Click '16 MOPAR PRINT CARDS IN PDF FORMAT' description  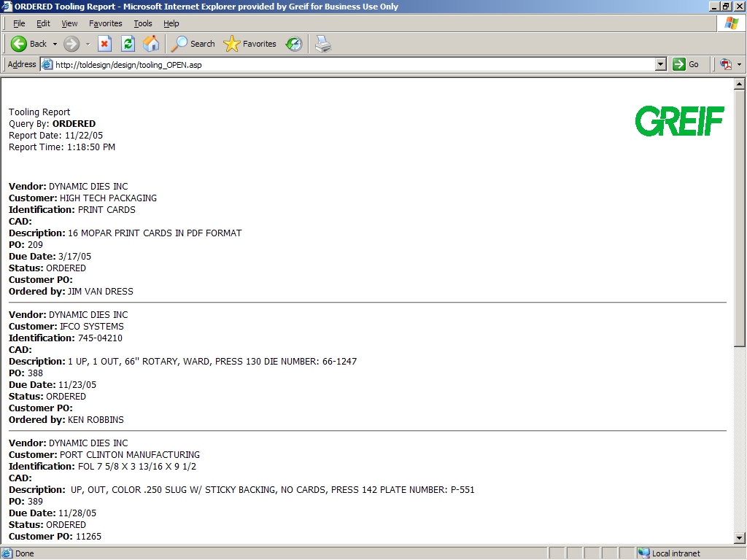[x=155, y=233]
